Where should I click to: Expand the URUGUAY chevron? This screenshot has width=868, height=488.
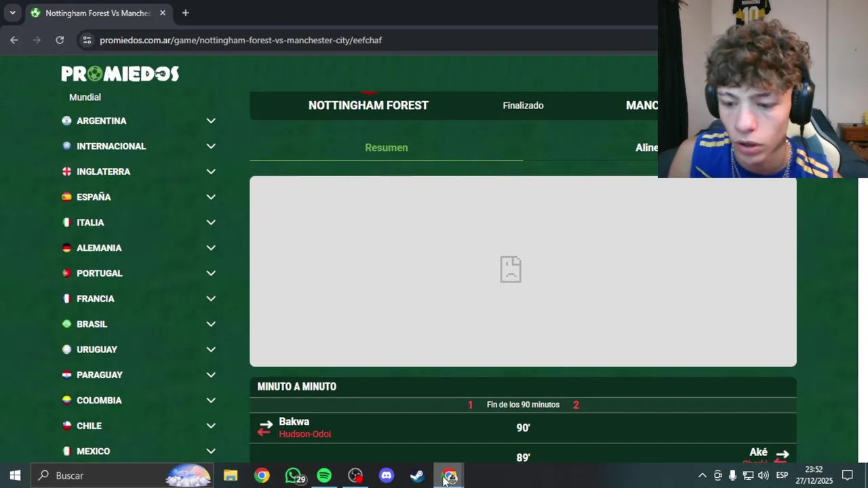coord(211,350)
